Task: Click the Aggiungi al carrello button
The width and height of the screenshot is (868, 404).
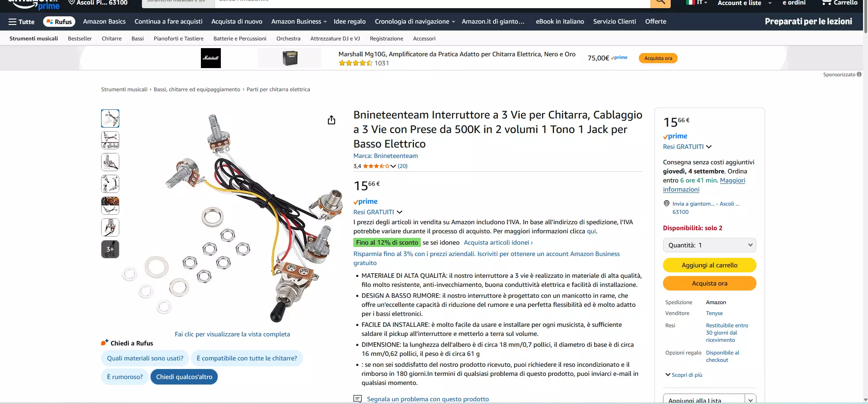Action: 710,265
